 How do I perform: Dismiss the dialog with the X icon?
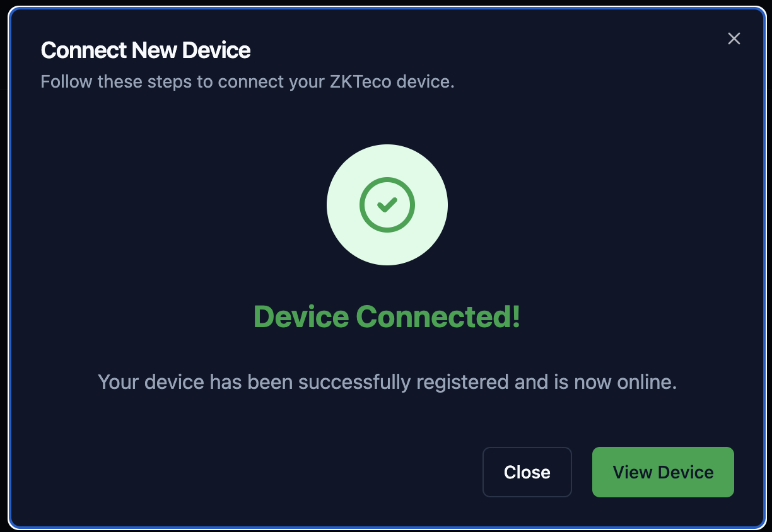click(x=734, y=38)
